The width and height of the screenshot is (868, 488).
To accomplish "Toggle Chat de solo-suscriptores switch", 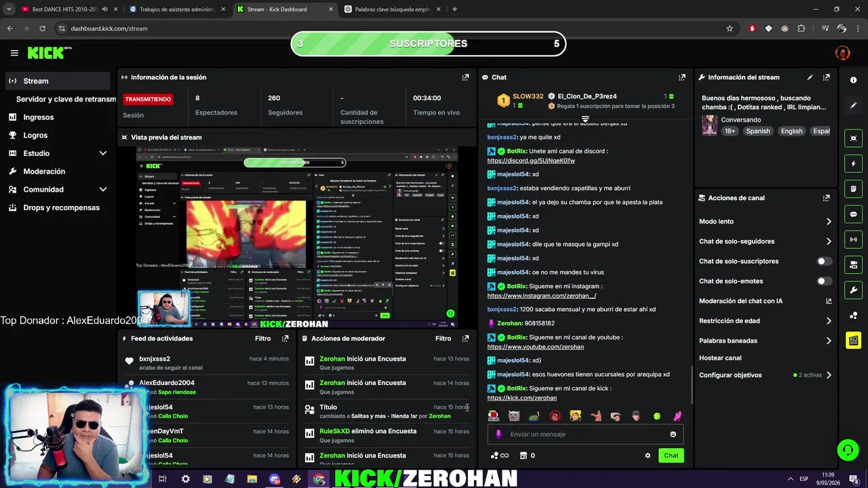I will coord(824,261).
